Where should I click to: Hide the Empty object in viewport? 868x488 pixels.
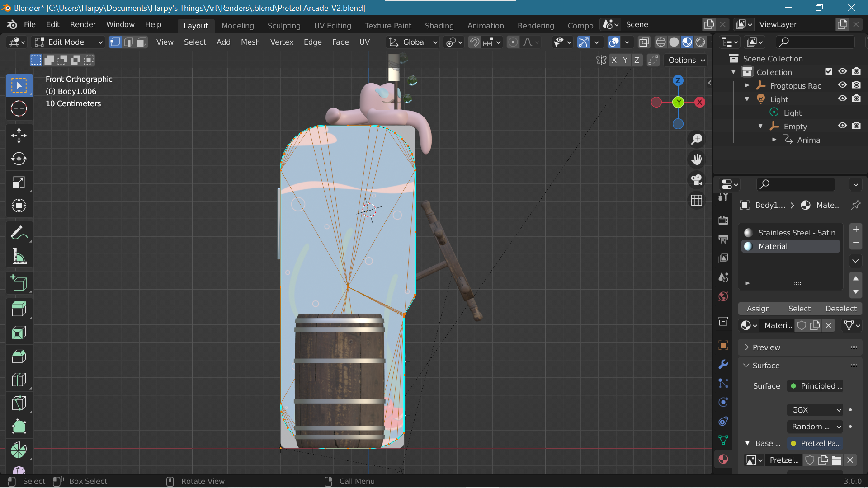[x=843, y=126]
